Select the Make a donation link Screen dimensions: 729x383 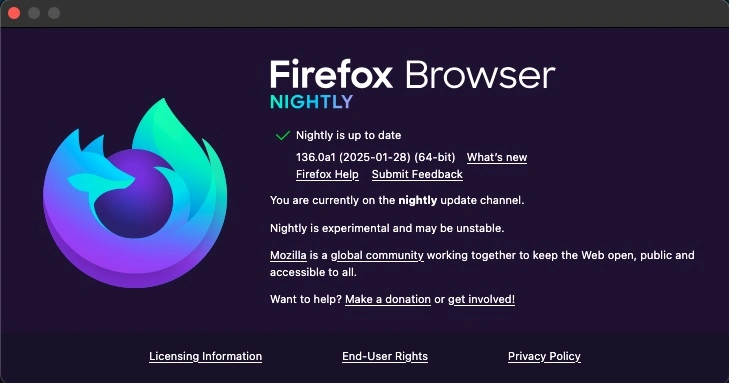pos(388,299)
